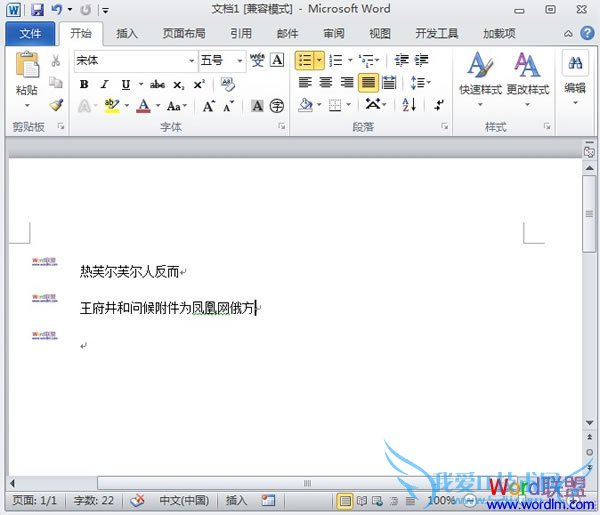Click the spelling check icon in status bar
Screen dimensions: 600x515
[x=137, y=500]
